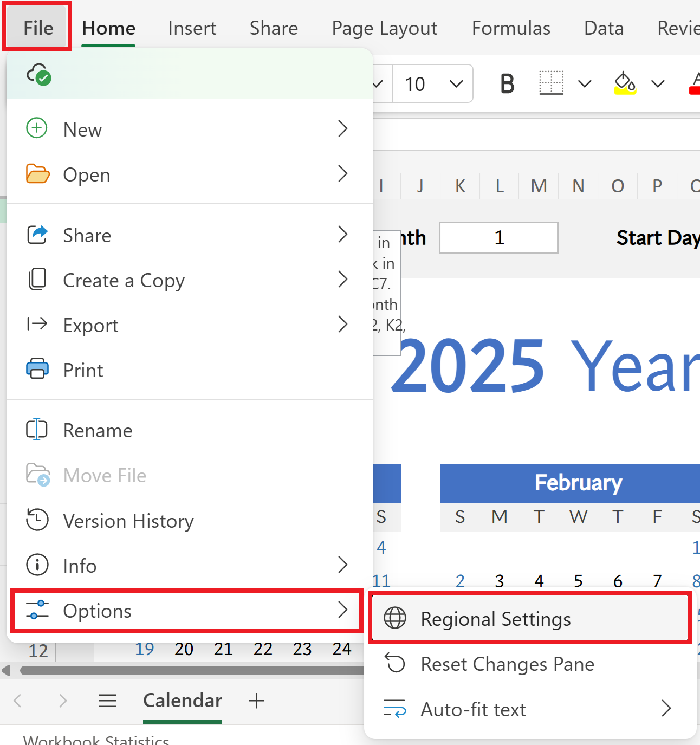The image size is (700, 745).
Task: Select Create a Copy
Action: (x=124, y=280)
